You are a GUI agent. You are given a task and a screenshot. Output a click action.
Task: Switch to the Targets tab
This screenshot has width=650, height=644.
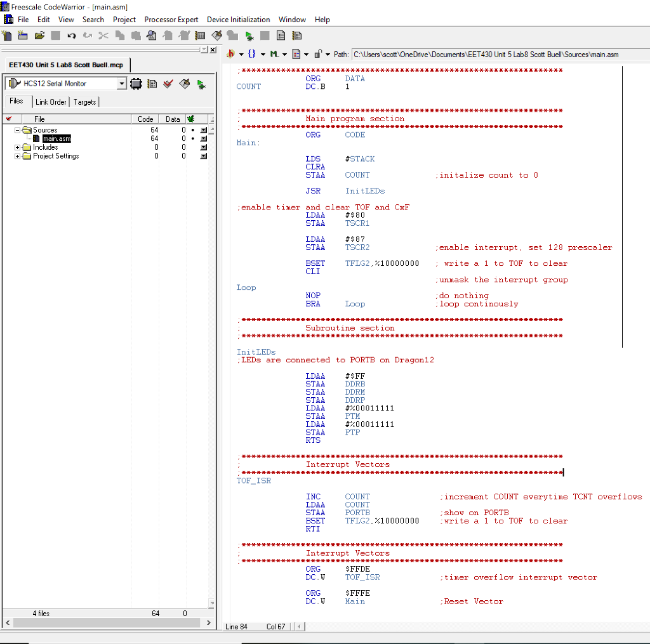(84, 102)
